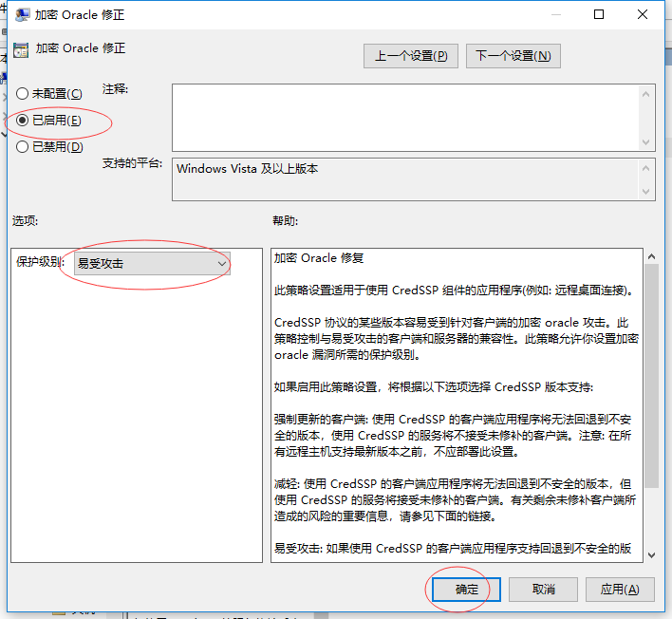This screenshot has width=672, height=619.
Task: Open the 保护级别 dropdown
Action: 152,263
